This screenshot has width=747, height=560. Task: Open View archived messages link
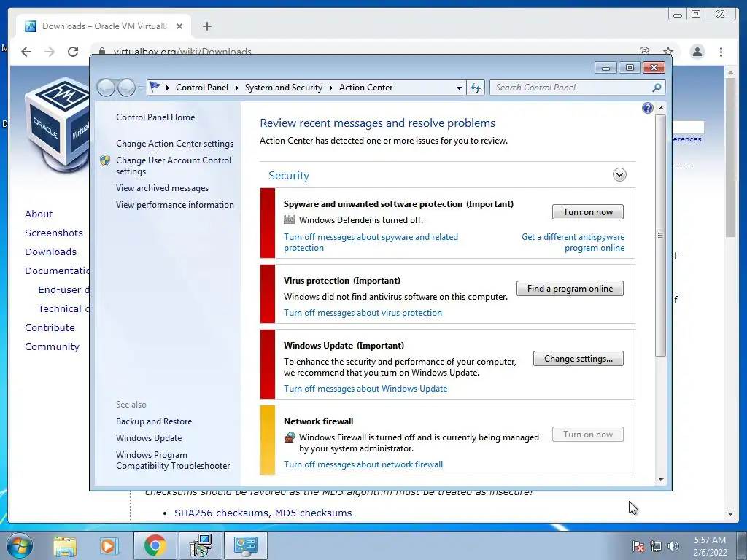[162, 188]
